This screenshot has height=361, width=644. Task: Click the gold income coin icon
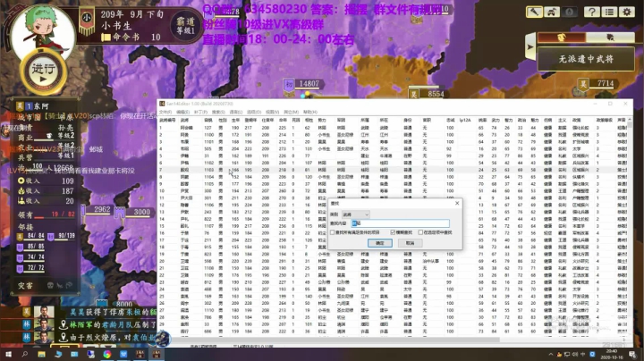(21, 180)
